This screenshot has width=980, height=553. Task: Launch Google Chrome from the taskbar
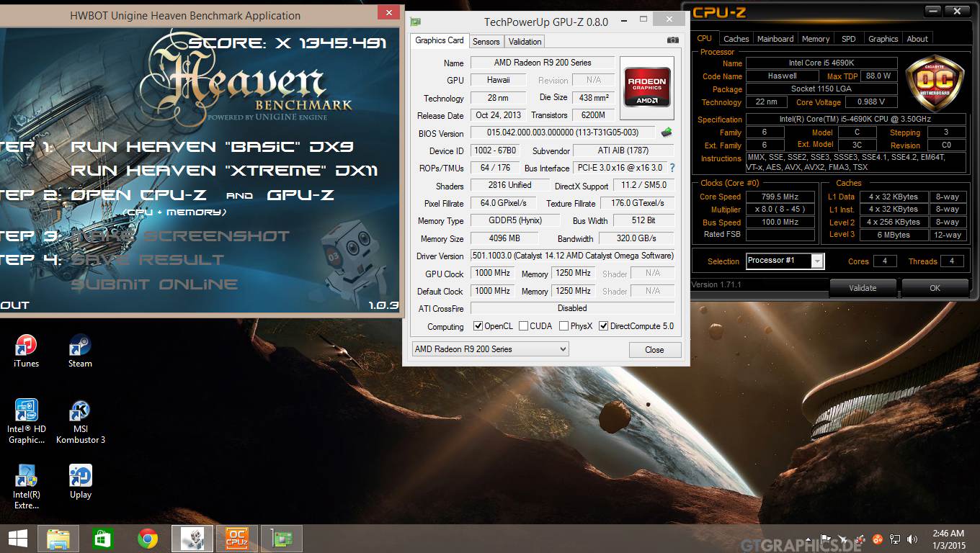point(148,539)
